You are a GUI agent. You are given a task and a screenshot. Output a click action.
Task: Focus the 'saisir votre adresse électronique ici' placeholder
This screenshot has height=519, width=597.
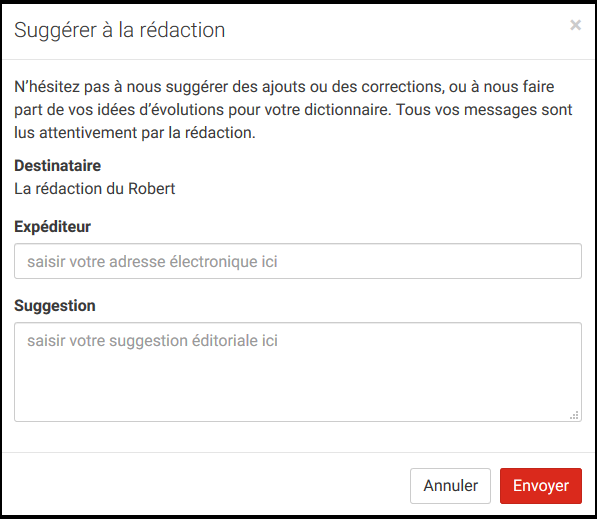(x=152, y=262)
